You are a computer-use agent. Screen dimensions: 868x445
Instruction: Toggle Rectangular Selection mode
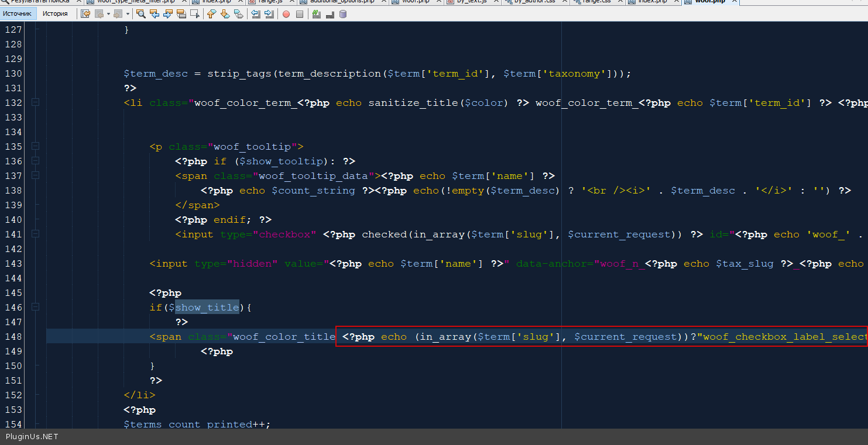tap(194, 14)
